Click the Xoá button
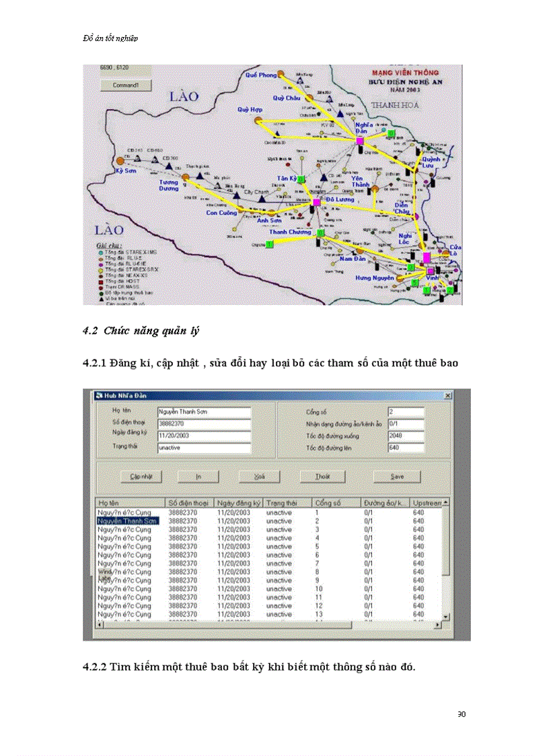The width and height of the screenshot is (549, 756). (259, 476)
